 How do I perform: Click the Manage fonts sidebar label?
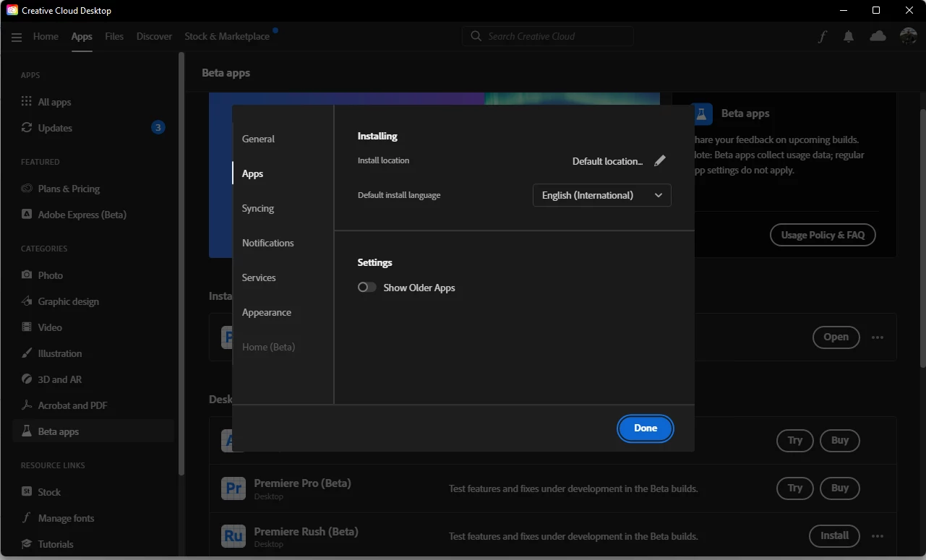66,518
